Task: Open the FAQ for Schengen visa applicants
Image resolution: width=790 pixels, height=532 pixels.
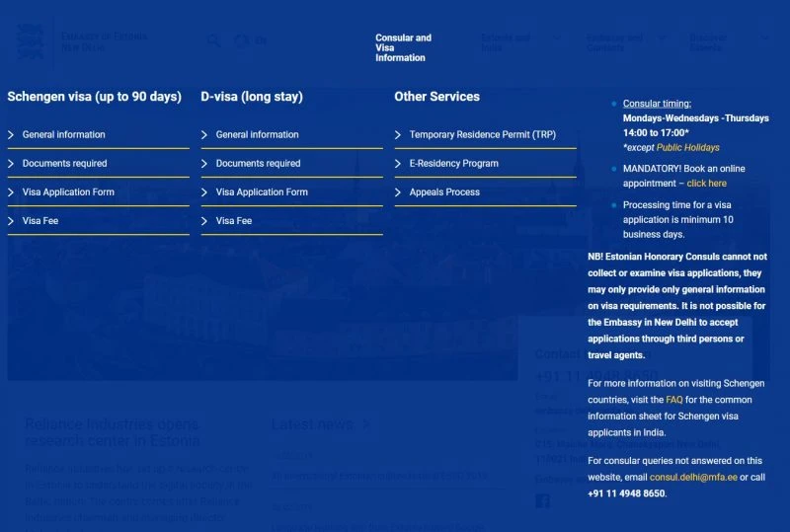Action: click(x=674, y=400)
